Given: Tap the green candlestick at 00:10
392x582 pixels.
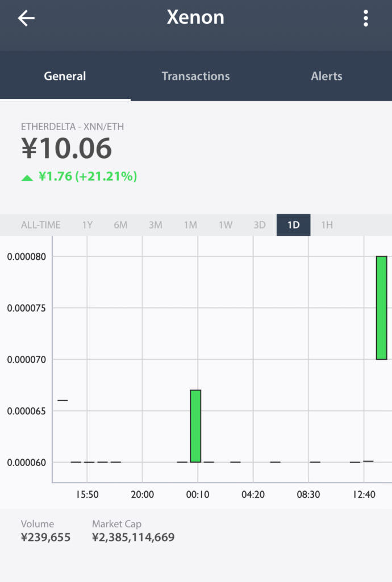Looking at the screenshot, I should click(195, 426).
